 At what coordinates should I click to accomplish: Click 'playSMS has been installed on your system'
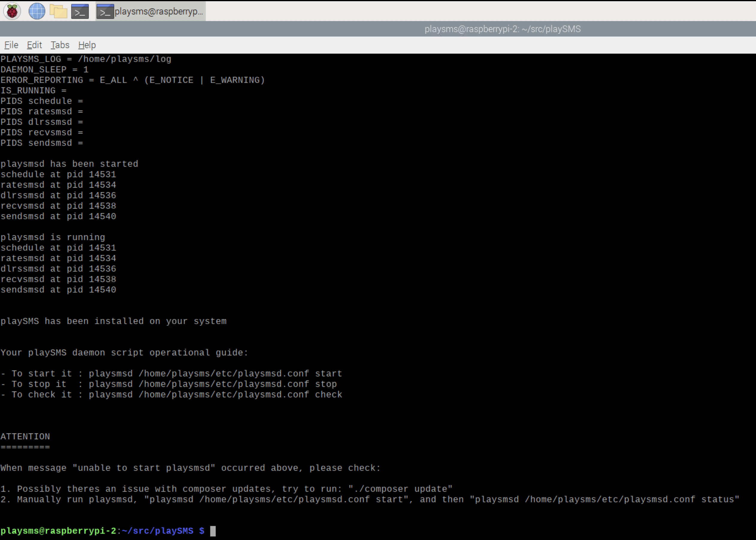(x=113, y=321)
